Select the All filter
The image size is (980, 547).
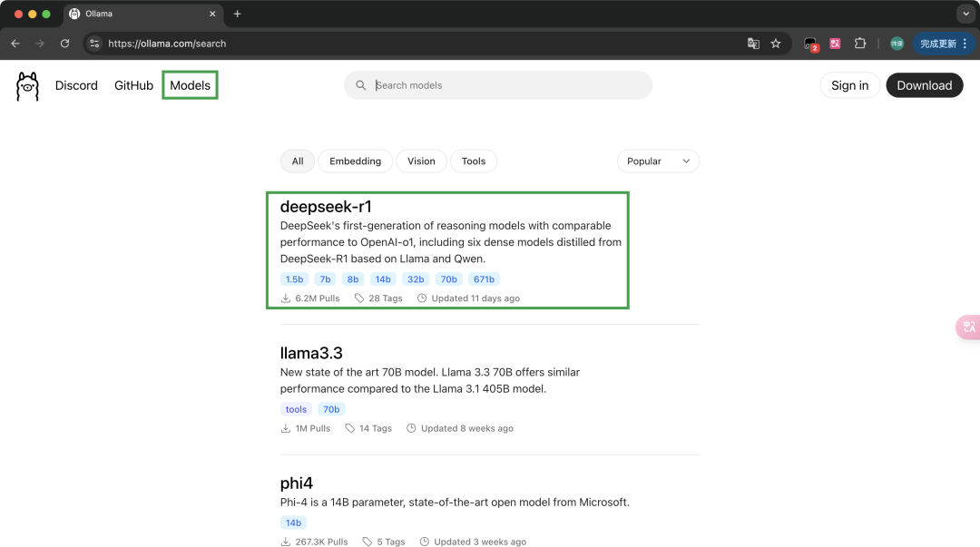(x=298, y=161)
